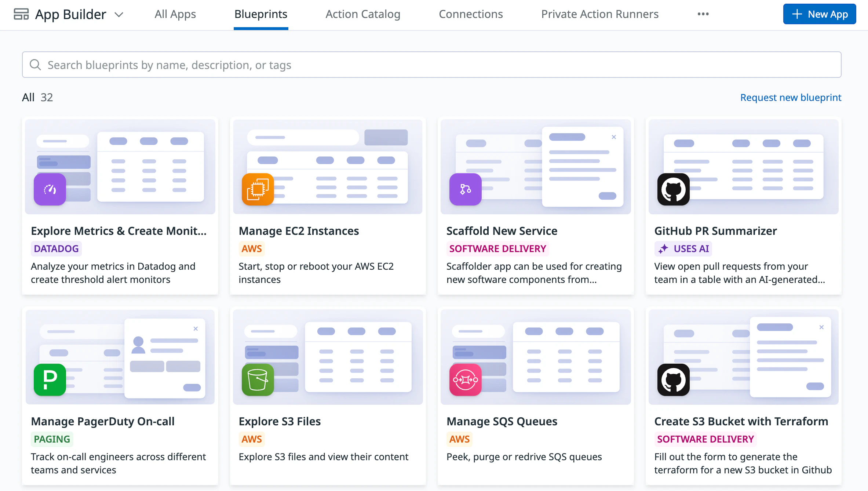Click the All 32 blueprint count label

coord(37,98)
